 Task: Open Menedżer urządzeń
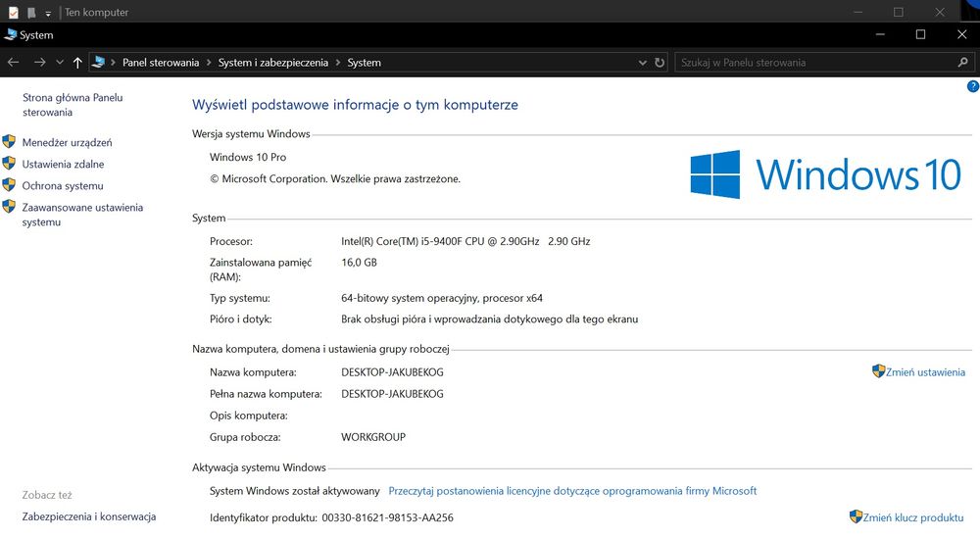click(67, 142)
